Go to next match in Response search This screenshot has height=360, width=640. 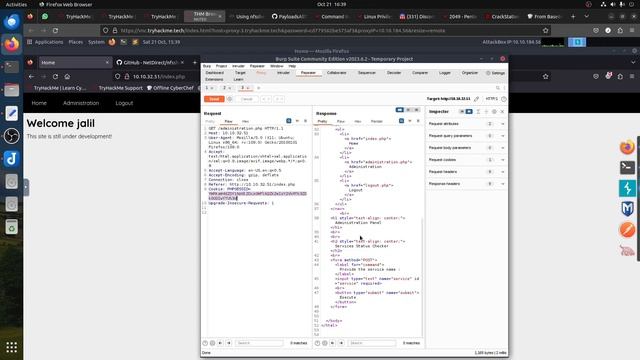click(341, 343)
